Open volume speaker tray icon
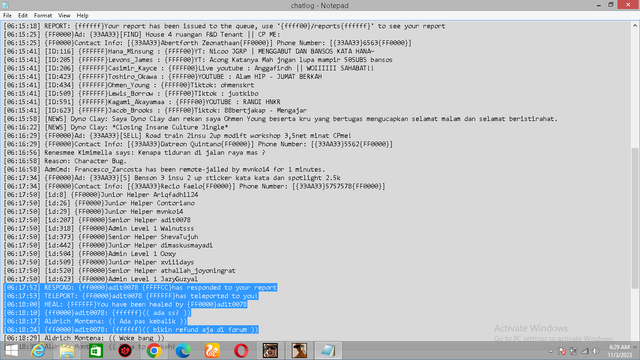The image size is (640, 360). [x=596, y=351]
